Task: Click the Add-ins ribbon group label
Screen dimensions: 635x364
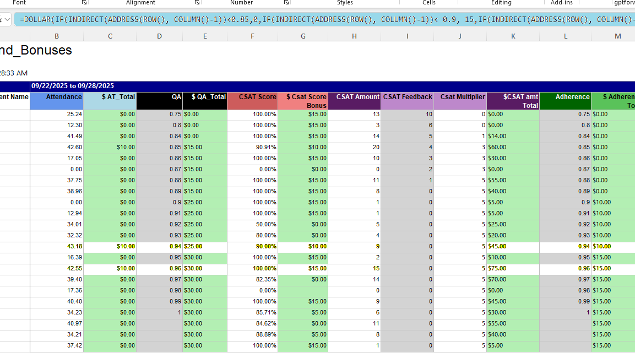Action: click(x=561, y=3)
